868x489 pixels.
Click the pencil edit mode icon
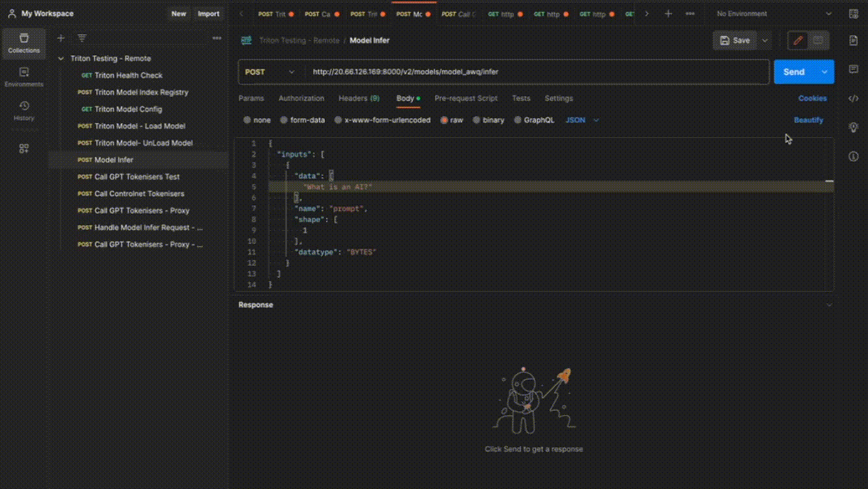point(798,40)
